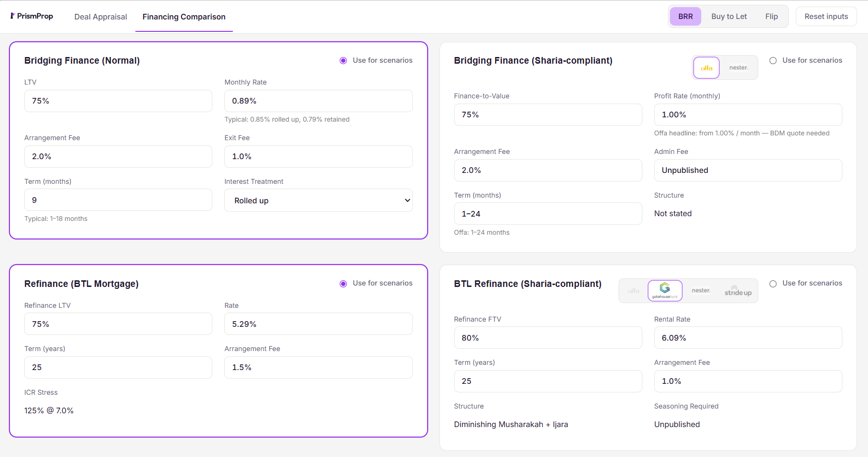Image resolution: width=868 pixels, height=457 pixels.
Task: Edit the Profit Rate (monthly) 1.00% field
Action: 748,114
